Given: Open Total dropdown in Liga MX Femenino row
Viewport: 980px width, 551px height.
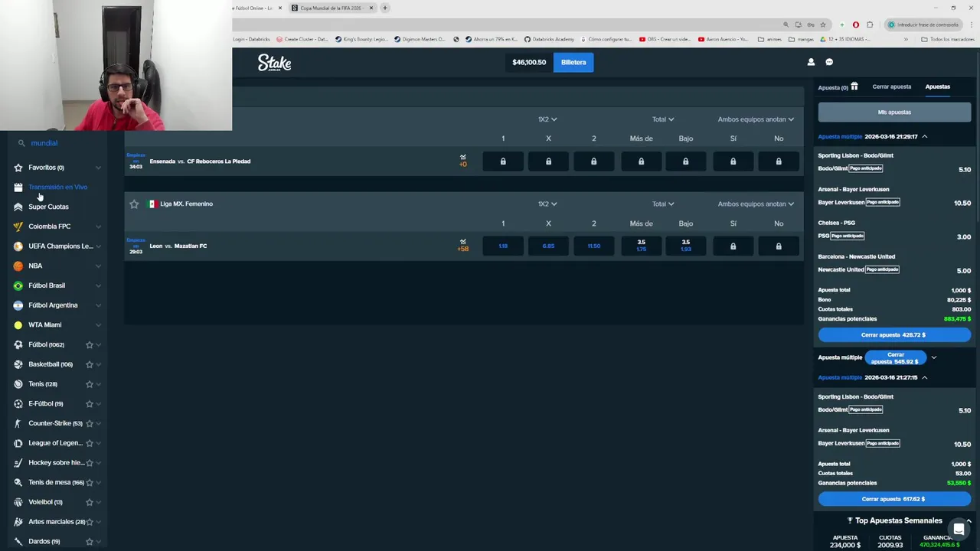Looking at the screenshot, I should [663, 204].
